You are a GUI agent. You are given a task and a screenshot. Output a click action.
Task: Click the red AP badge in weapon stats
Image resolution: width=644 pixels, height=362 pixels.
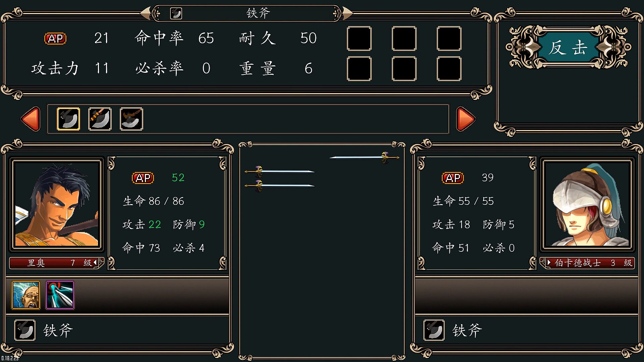point(55,39)
